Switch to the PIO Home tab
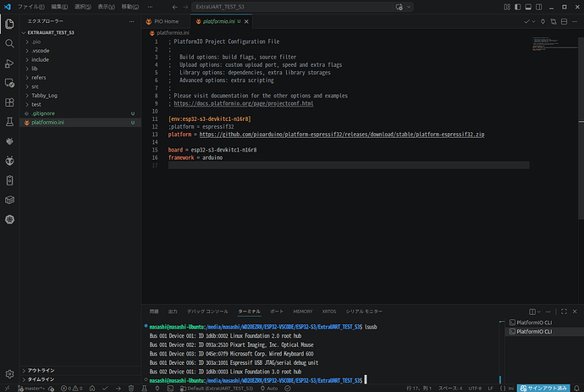This screenshot has width=584, height=392. [x=166, y=22]
